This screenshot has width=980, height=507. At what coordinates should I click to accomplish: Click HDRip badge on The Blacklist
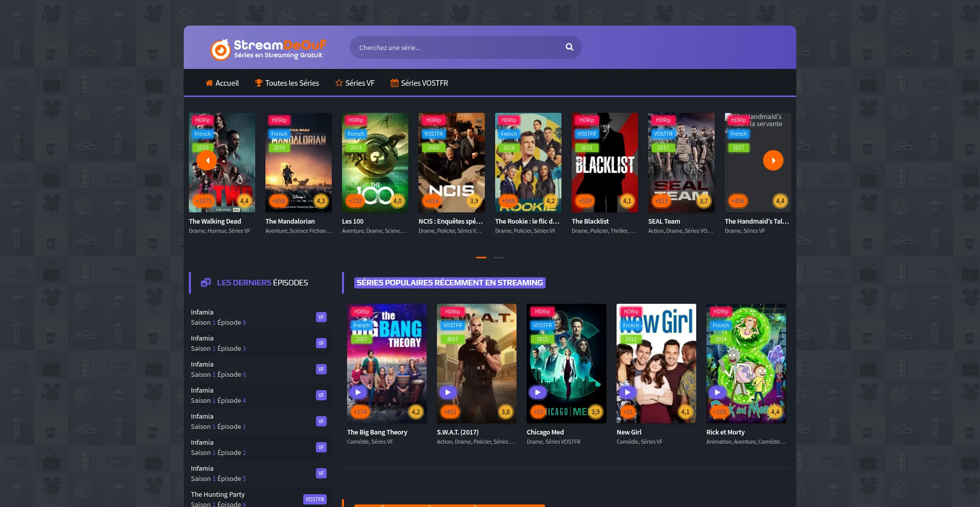point(586,120)
